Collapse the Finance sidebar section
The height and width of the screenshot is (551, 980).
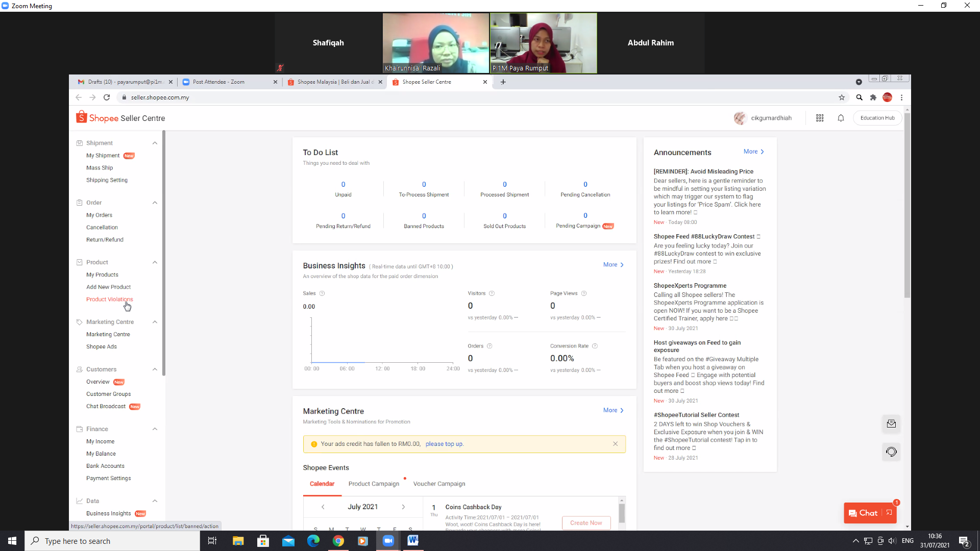(x=155, y=429)
